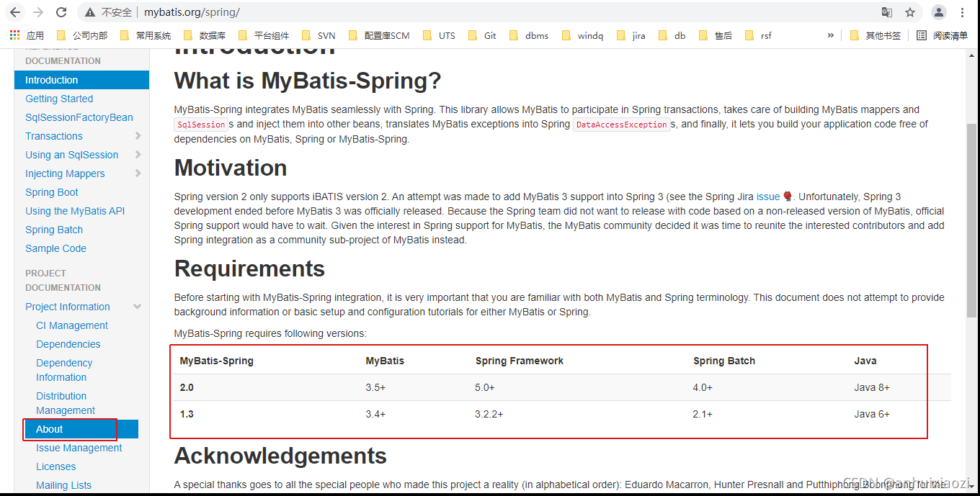Open the Distribution Management link
Viewport: 980px width, 496px height.
(x=66, y=403)
